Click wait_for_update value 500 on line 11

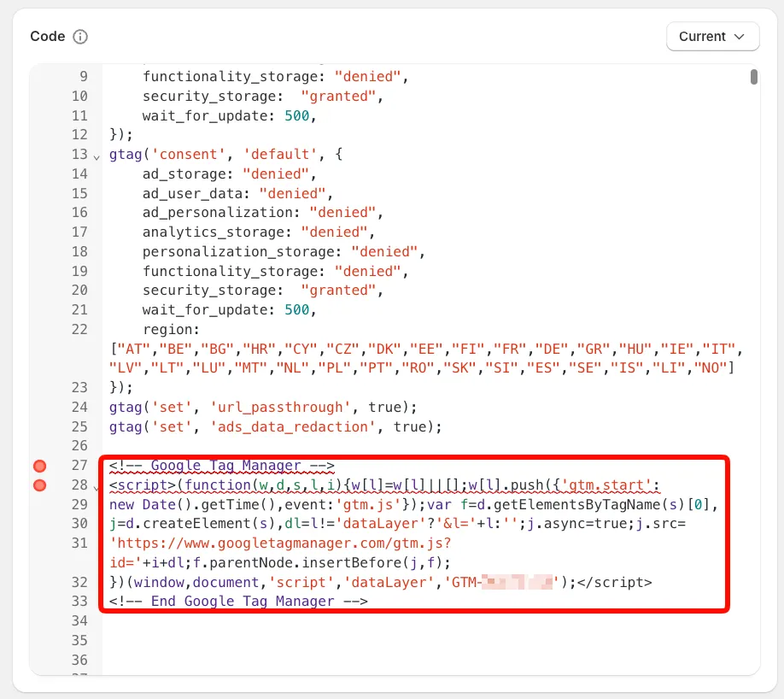297,115
